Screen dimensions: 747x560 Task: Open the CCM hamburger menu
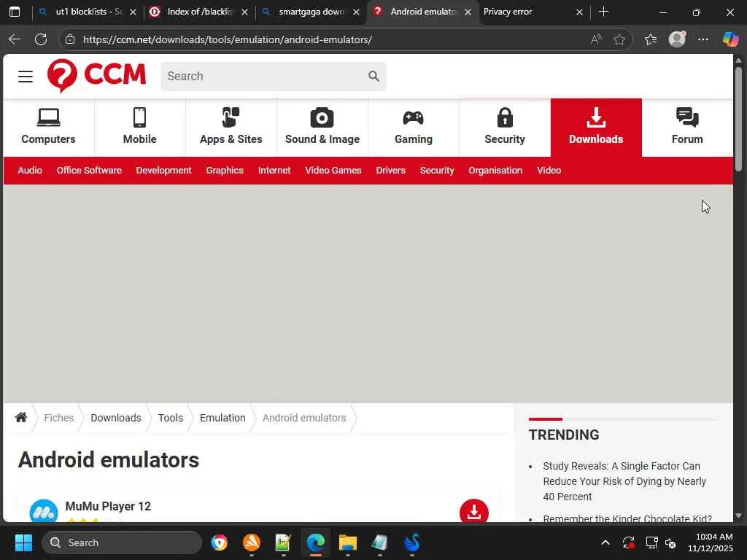click(26, 76)
